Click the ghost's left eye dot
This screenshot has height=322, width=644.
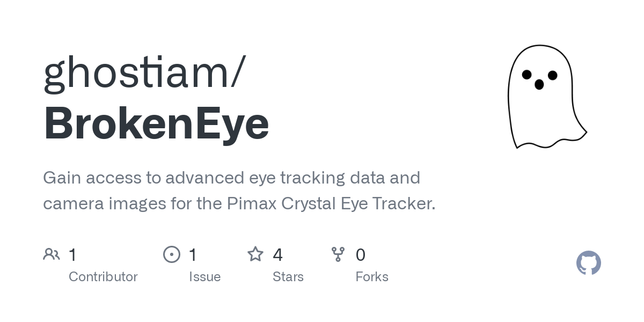click(x=527, y=74)
